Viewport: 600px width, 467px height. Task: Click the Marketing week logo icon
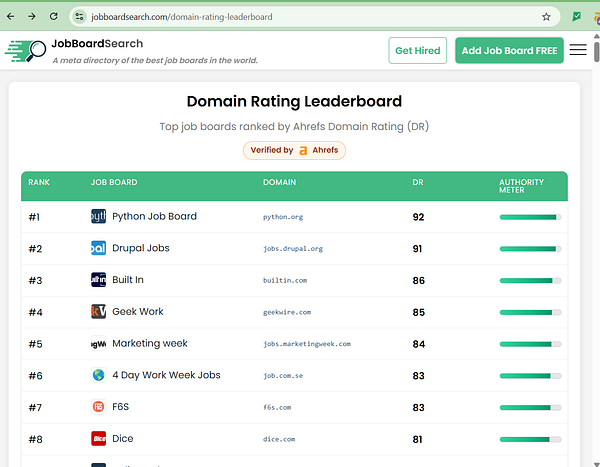98,343
